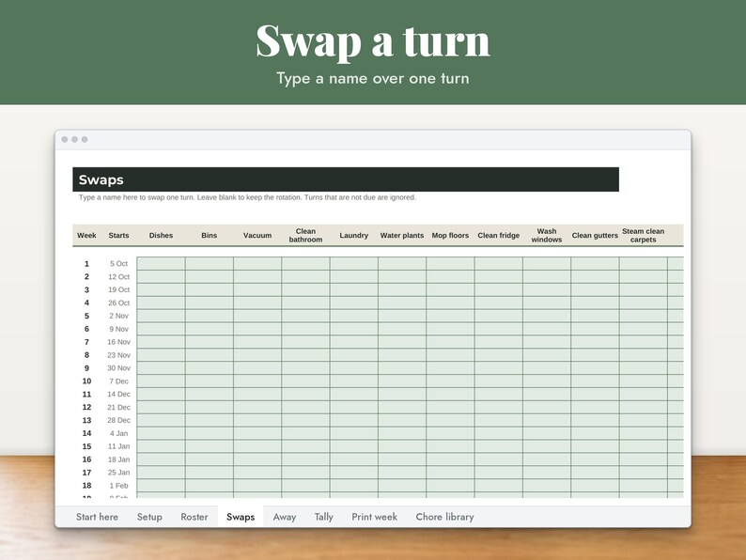Select the Wash windows header
Viewport: 746px width, 560px height.
[547, 236]
